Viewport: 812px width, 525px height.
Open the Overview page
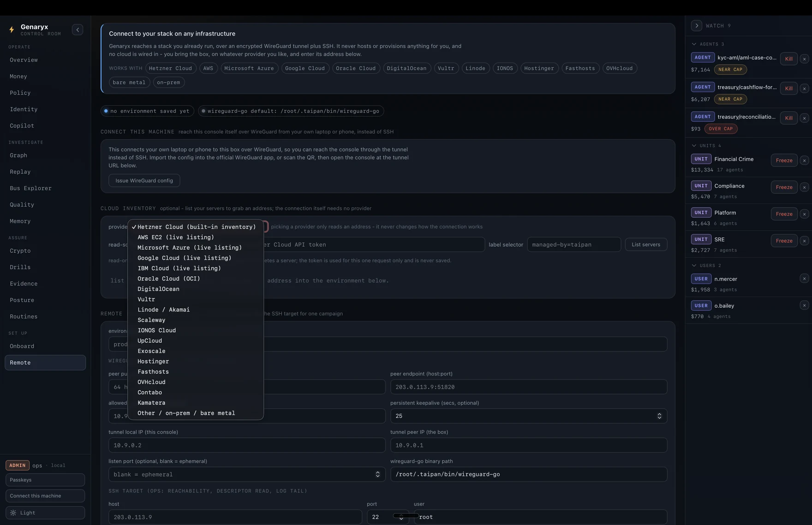pos(45,60)
